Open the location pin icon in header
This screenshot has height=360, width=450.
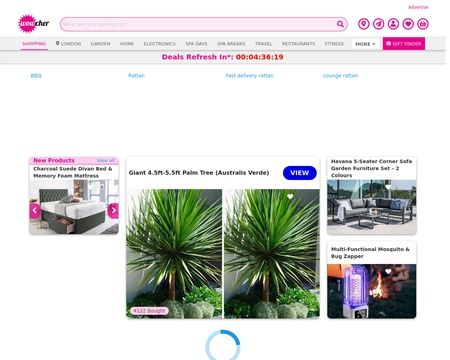coord(364,24)
